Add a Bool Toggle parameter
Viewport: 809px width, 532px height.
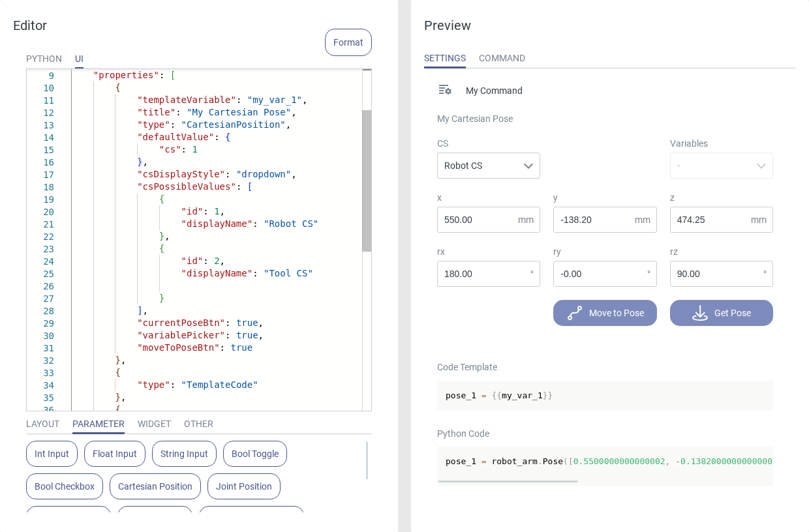click(254, 454)
